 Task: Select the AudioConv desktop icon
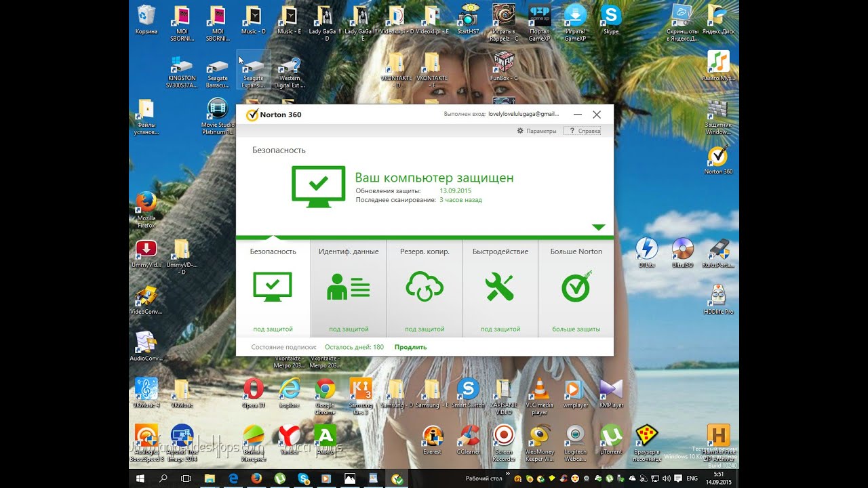tap(146, 347)
